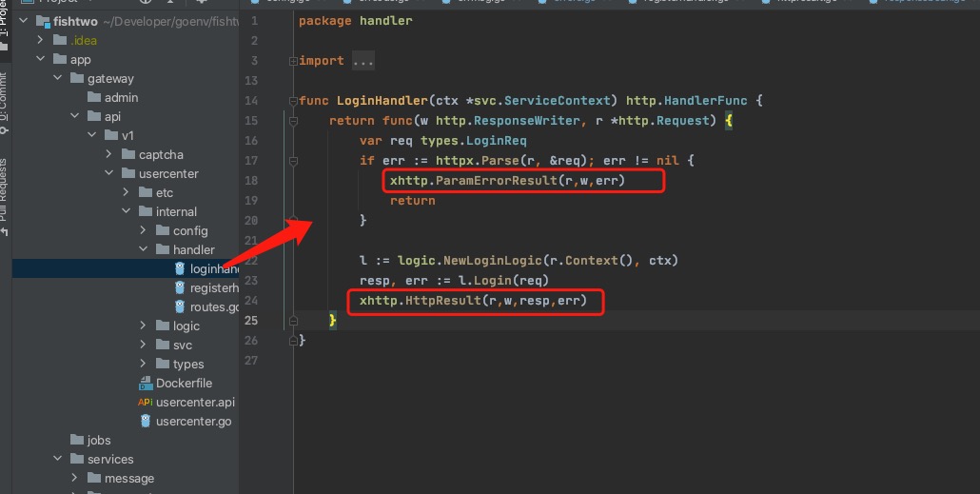Click l.Login(req) on line 23
Screen dimensions: 980x494
click(503, 281)
